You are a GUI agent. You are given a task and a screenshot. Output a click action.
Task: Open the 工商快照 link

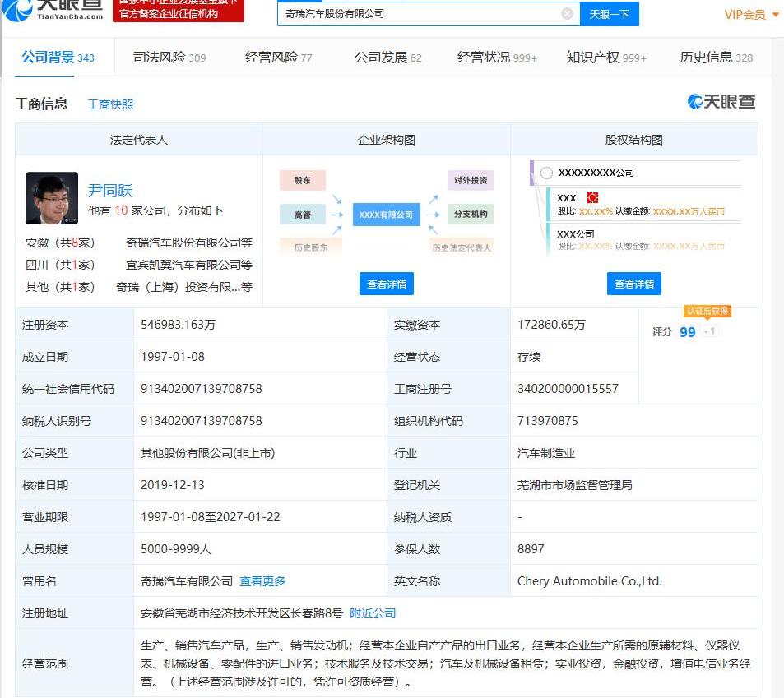pyautogui.click(x=110, y=104)
